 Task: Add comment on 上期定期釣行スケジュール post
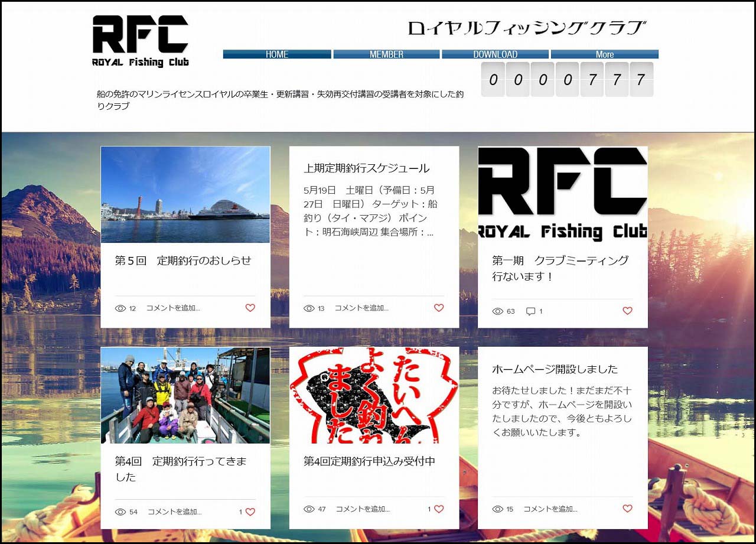click(361, 308)
